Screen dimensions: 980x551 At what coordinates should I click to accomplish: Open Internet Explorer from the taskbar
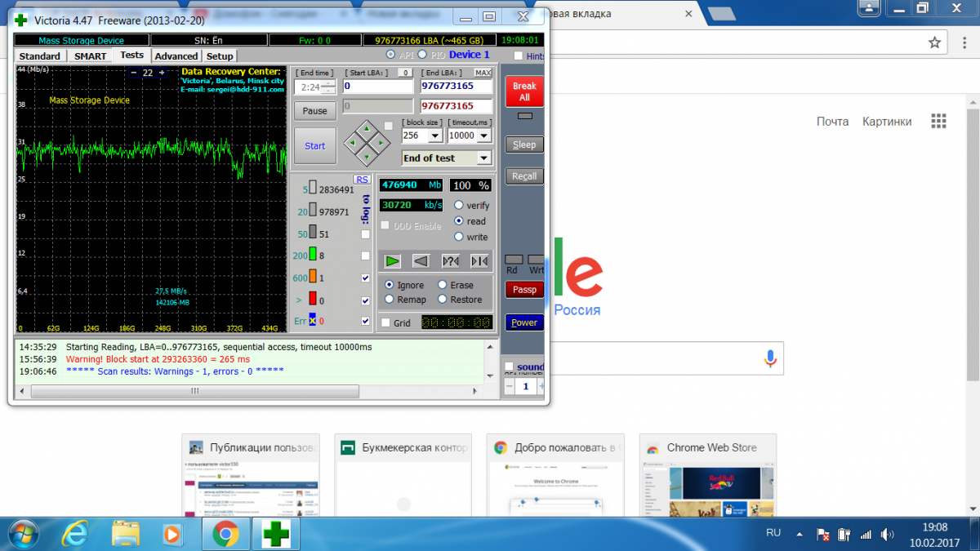77,534
